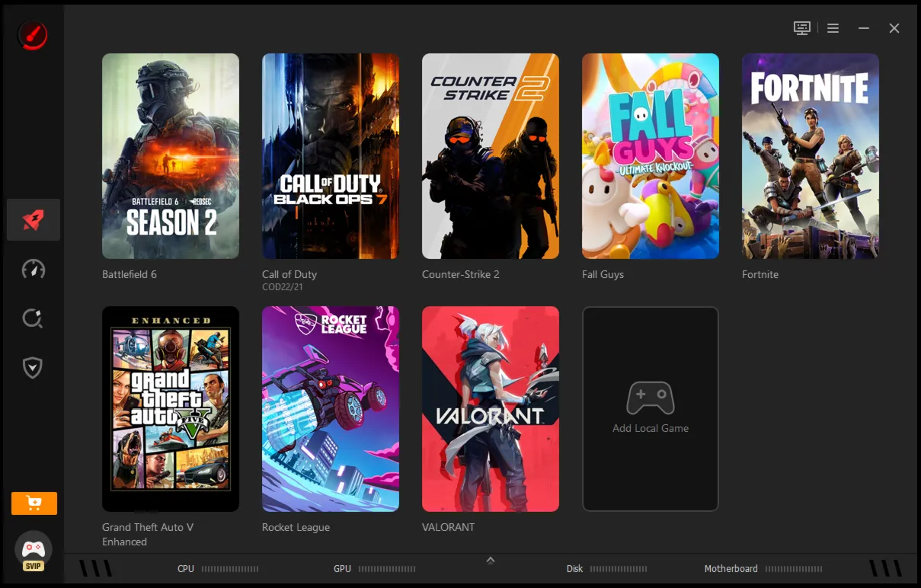Click the "VALORANT" title text
This screenshot has width=921, height=588.
coord(448,527)
